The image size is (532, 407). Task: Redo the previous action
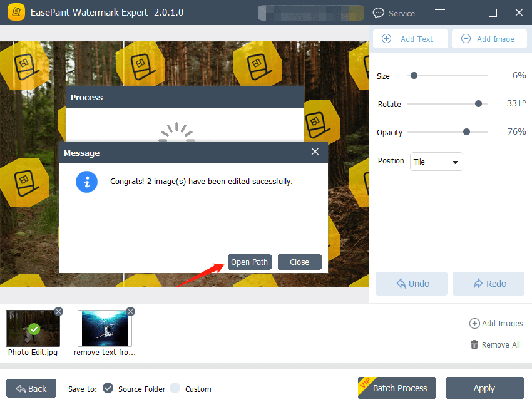[x=488, y=283]
